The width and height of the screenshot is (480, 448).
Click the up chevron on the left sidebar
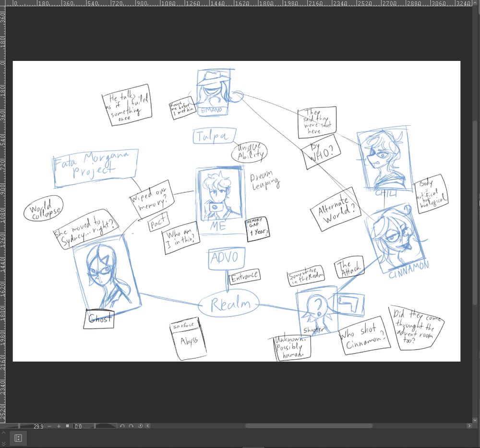pyautogui.click(x=3, y=433)
